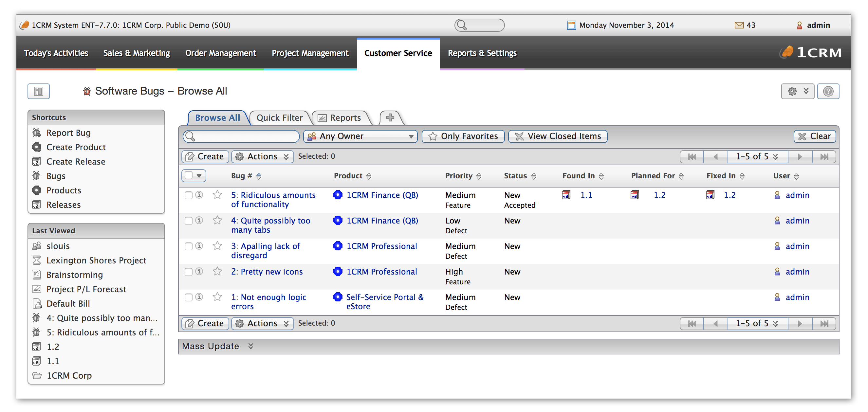Check the checkbox for bug 5 row

188,195
